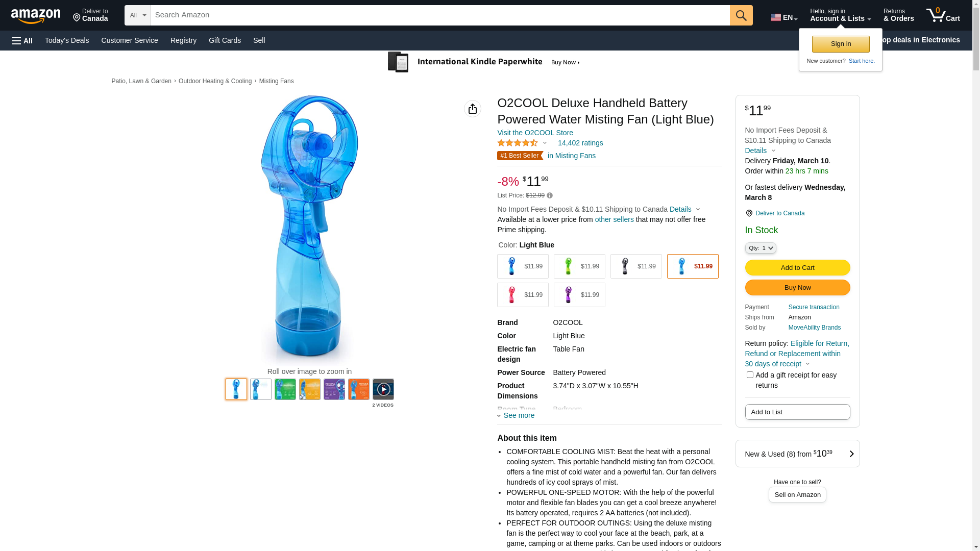Go to Gift Cards nav item
The image size is (980, 551).
point(225,40)
